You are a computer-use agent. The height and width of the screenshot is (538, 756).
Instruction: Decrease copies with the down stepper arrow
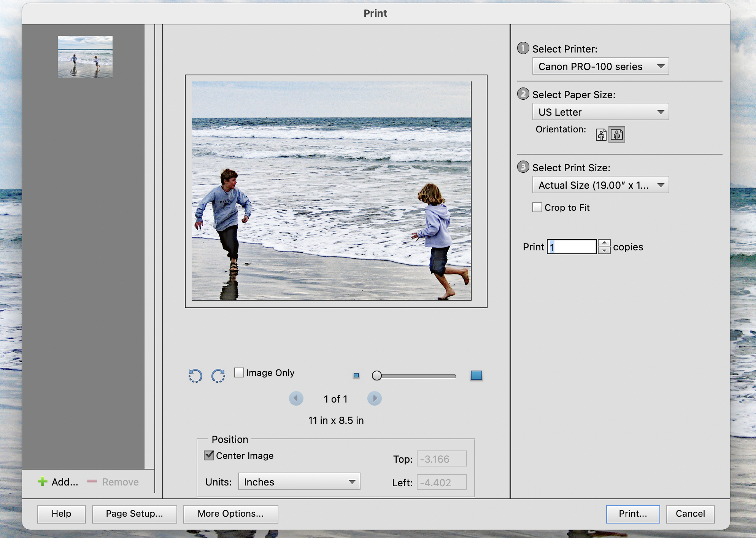pos(604,250)
